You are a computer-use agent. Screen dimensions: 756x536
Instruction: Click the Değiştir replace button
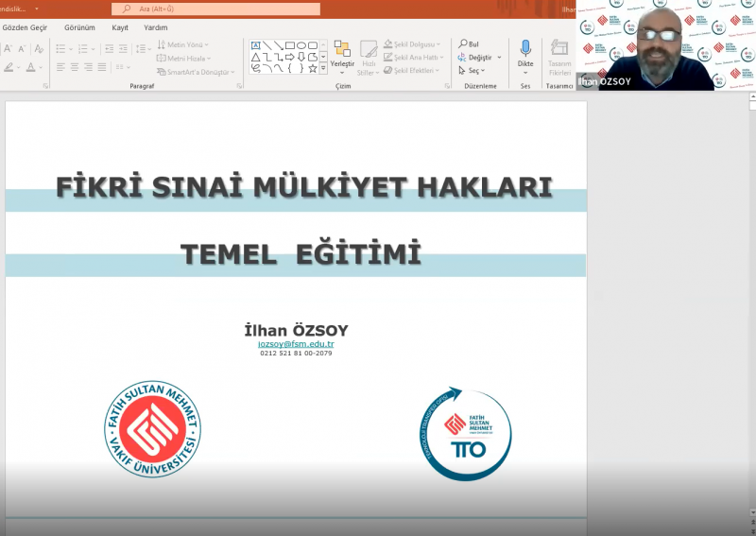pos(475,58)
